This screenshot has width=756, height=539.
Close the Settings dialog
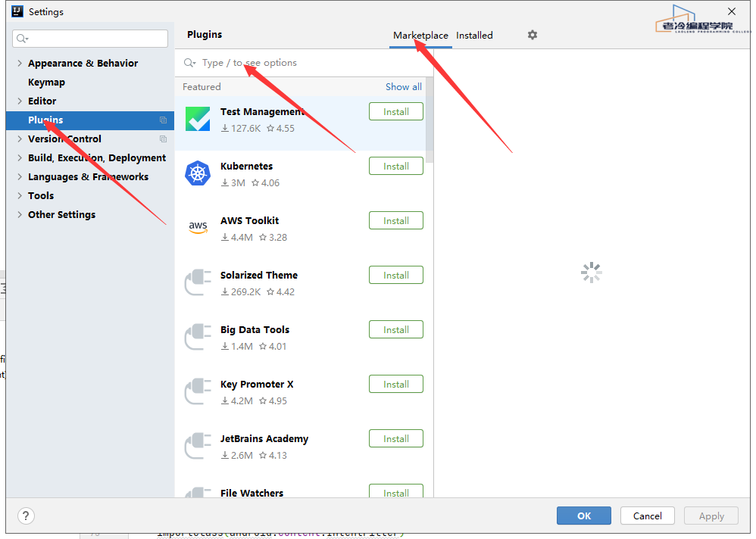point(732,11)
